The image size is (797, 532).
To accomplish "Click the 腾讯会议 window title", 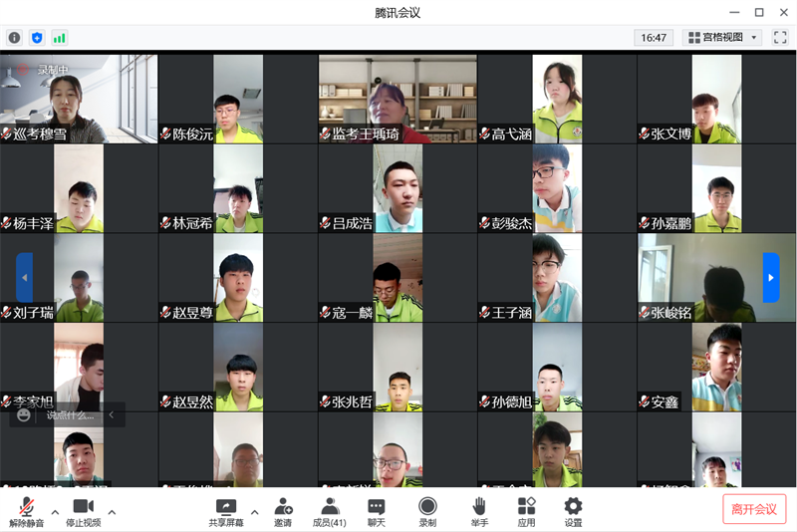I will click(398, 13).
